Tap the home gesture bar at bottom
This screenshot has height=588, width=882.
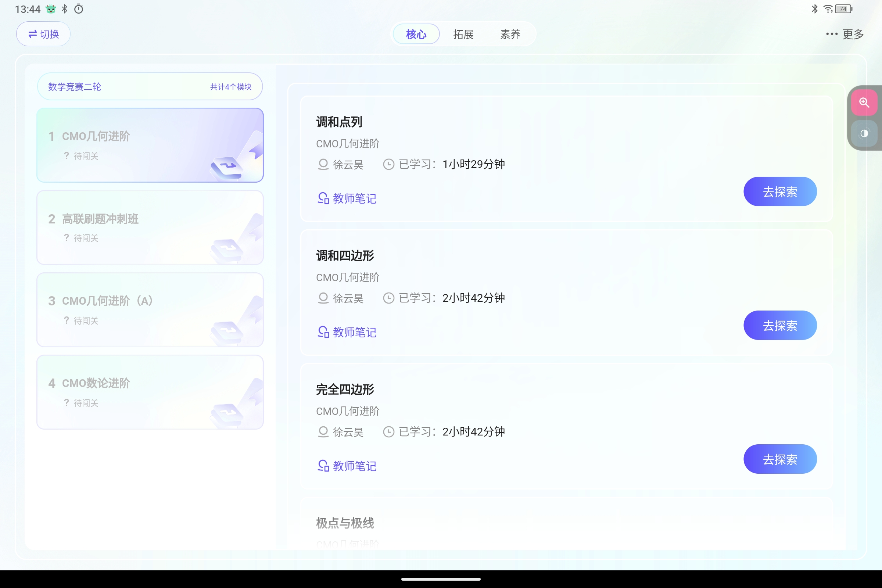point(441,579)
